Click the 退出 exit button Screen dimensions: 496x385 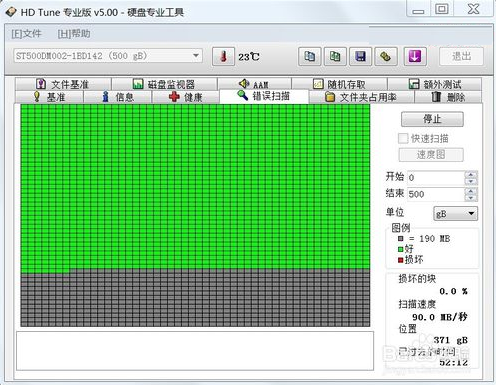[461, 56]
